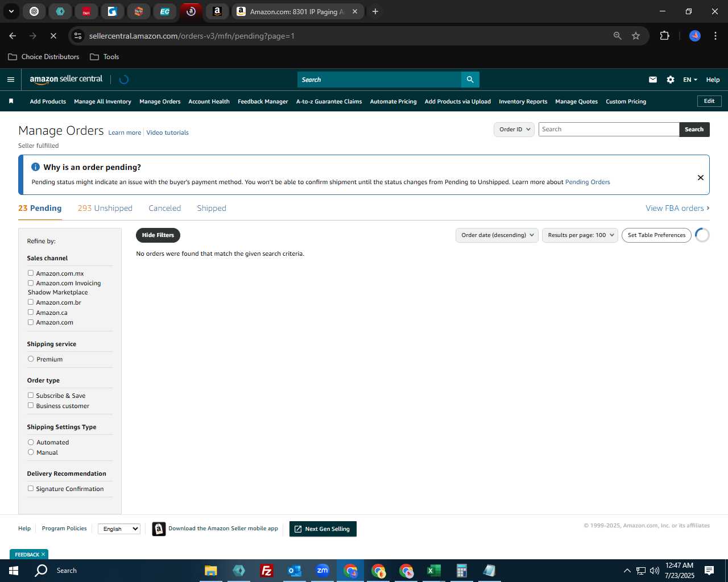Click the bookmark icon in favorites bar
Viewport: 728px width, 582px height.
point(11,101)
